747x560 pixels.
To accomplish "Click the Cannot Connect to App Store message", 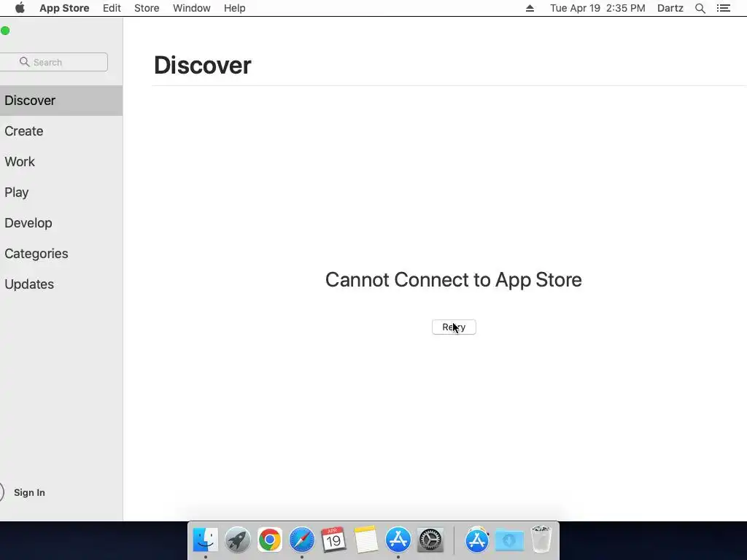I will coord(454,279).
